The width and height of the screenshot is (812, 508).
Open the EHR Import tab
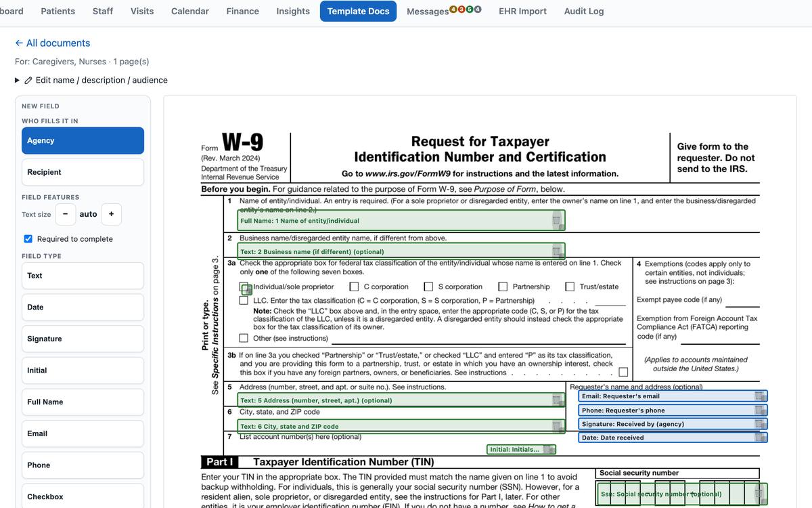[522, 11]
